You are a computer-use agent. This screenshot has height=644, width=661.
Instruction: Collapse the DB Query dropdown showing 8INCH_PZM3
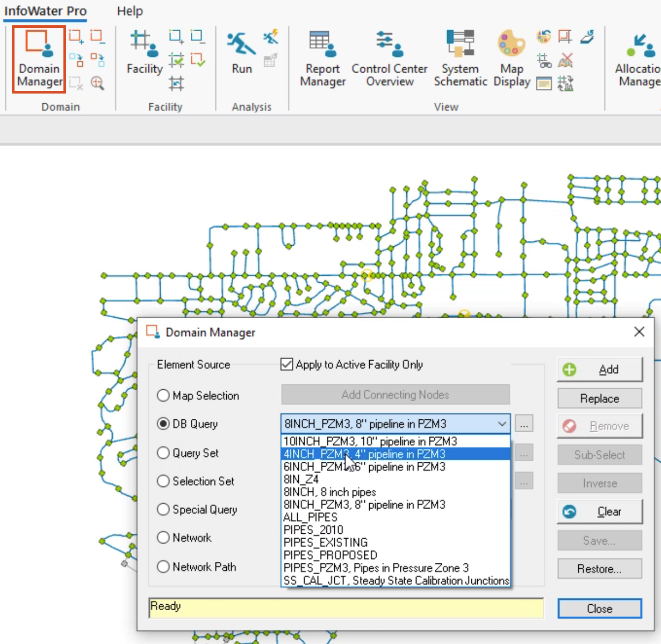click(x=502, y=424)
